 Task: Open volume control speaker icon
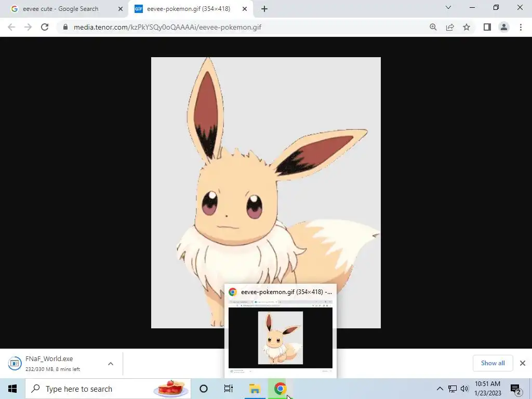point(464,389)
